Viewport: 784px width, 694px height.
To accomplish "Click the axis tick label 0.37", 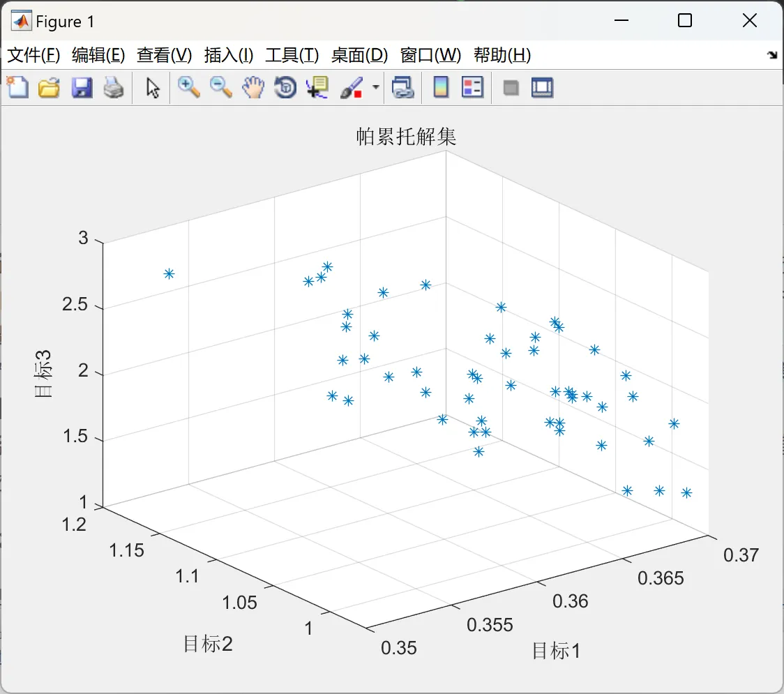I will (x=741, y=555).
